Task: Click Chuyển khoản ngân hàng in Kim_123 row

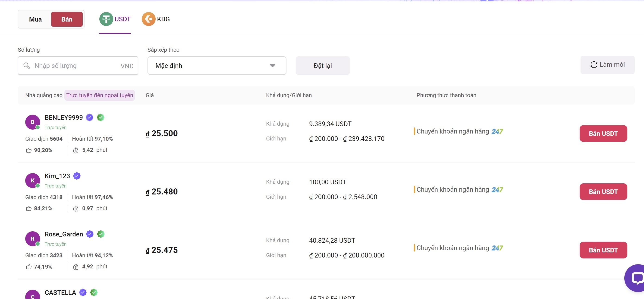Action: (x=453, y=190)
